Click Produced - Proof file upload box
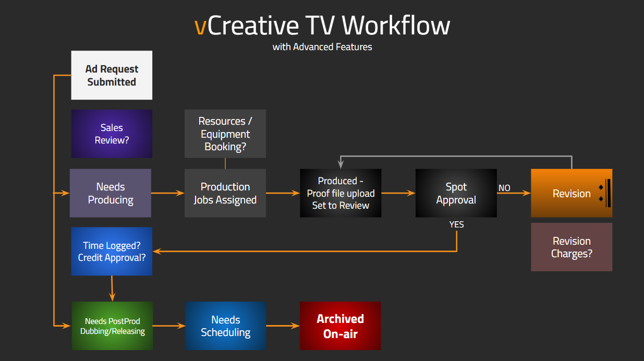 341,193
